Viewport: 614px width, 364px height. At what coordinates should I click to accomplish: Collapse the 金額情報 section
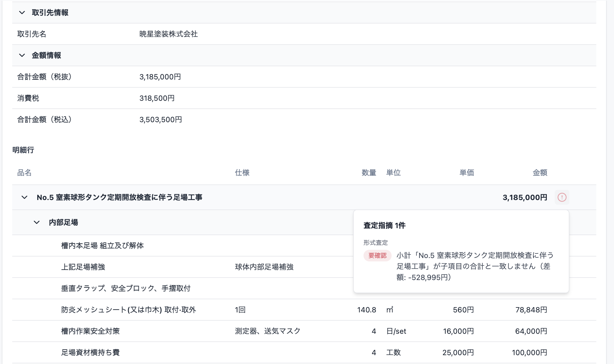21,56
